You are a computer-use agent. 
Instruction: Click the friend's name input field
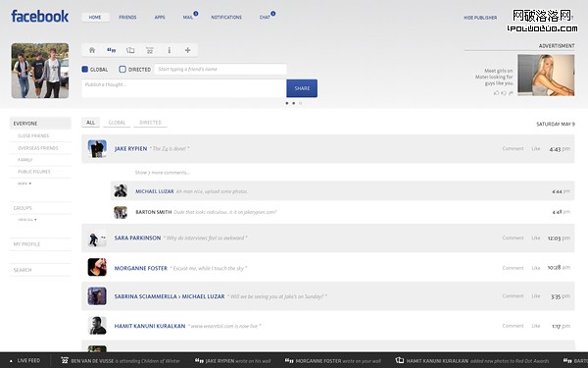[x=220, y=69]
